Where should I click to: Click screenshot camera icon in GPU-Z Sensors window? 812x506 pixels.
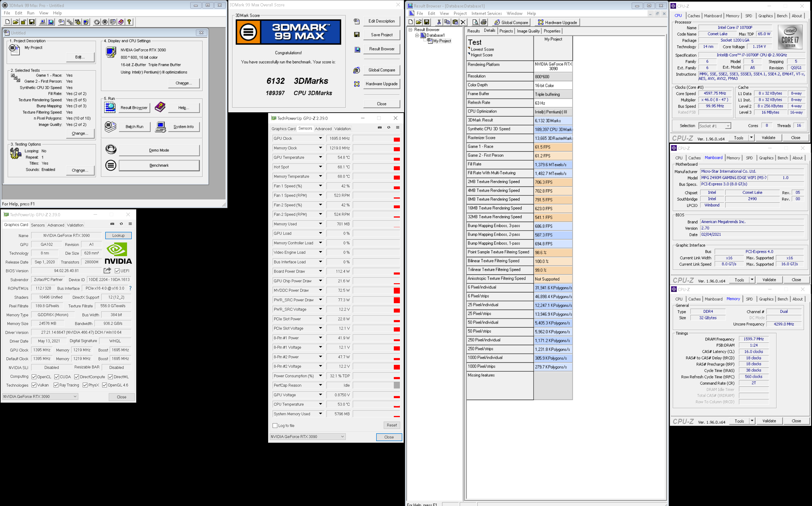(x=380, y=128)
